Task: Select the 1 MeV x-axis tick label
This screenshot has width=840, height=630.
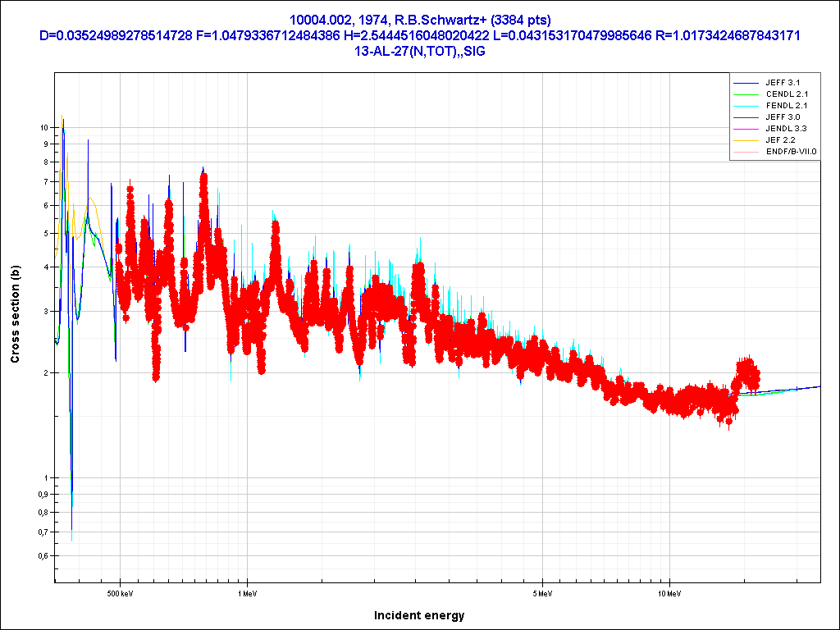Action: pyautogui.click(x=247, y=592)
